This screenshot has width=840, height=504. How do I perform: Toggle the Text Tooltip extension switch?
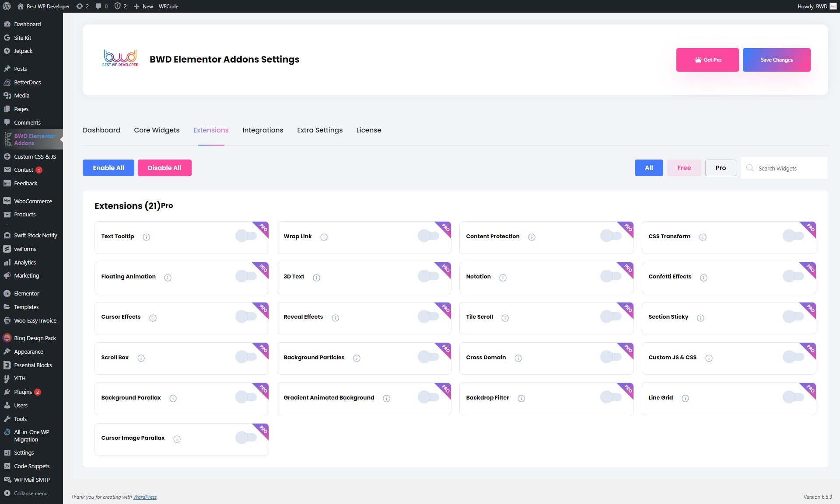point(246,236)
